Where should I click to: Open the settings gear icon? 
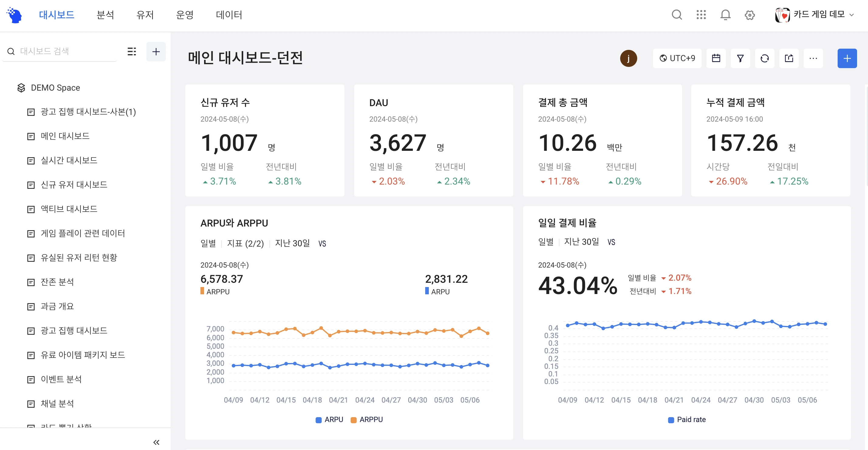749,15
